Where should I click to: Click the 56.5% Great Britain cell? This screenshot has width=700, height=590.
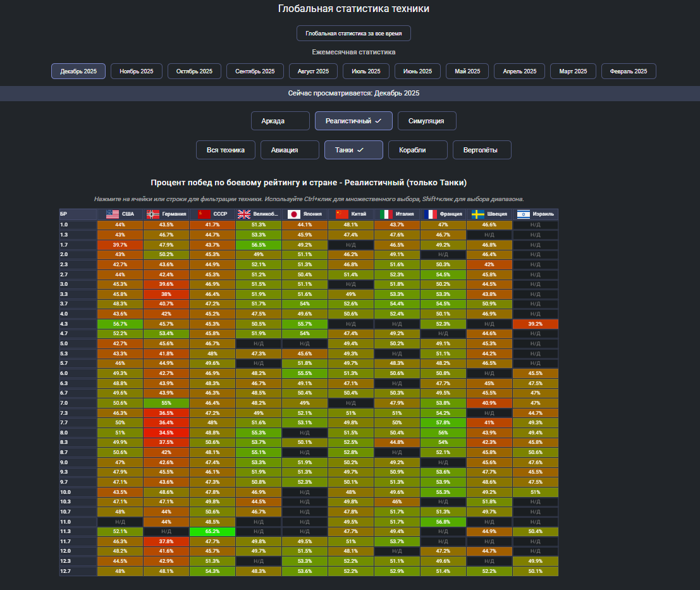[x=259, y=245]
